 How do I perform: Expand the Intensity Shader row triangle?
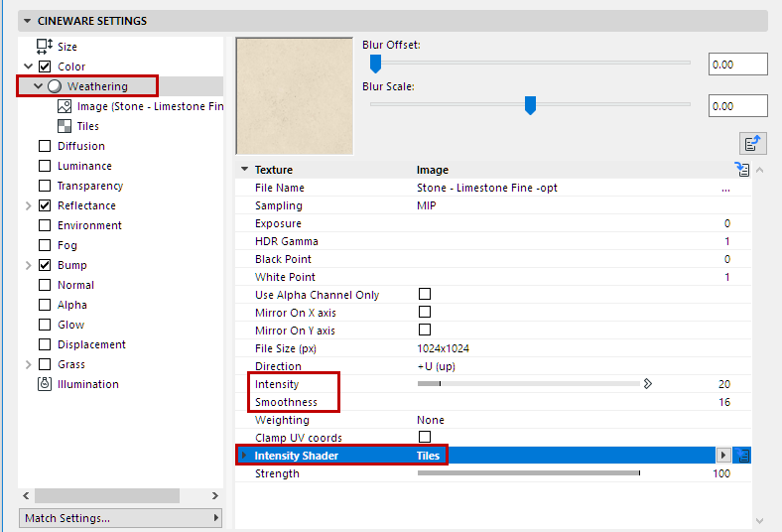coord(244,456)
